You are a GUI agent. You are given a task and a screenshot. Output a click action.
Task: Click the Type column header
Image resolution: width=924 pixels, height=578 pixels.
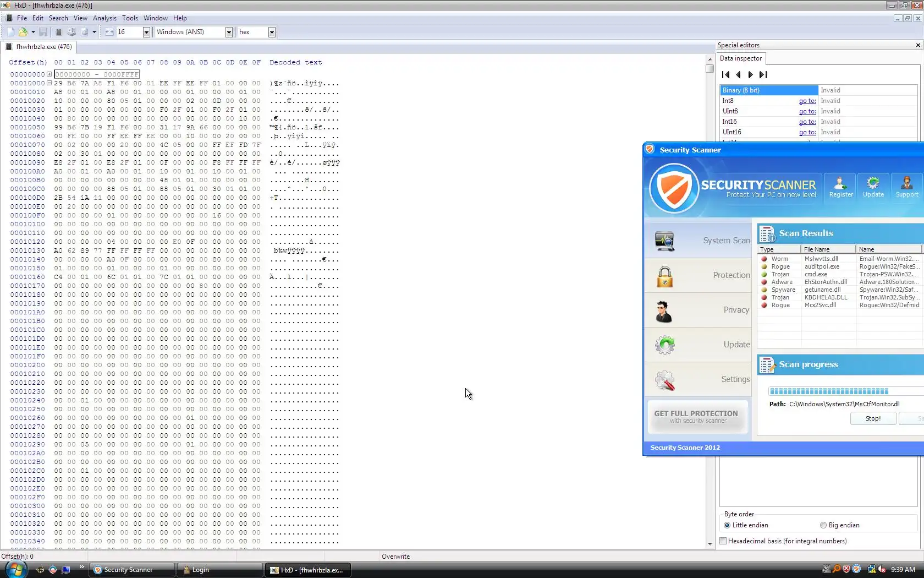tap(779, 249)
